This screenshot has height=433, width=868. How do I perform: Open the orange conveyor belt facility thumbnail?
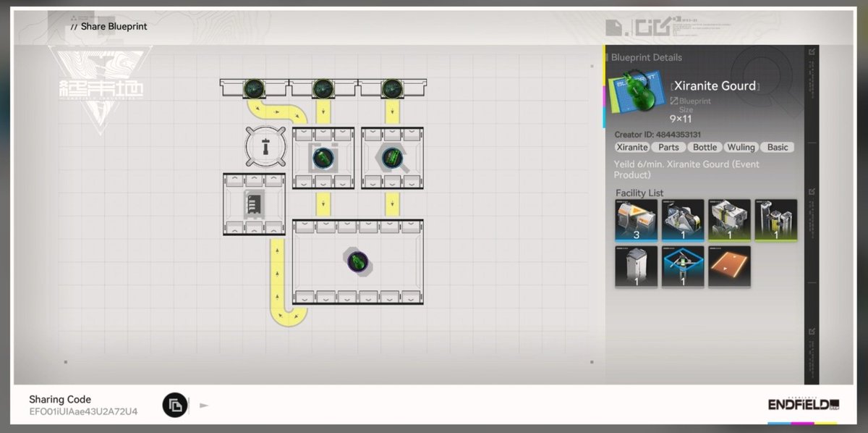pyautogui.click(x=729, y=266)
